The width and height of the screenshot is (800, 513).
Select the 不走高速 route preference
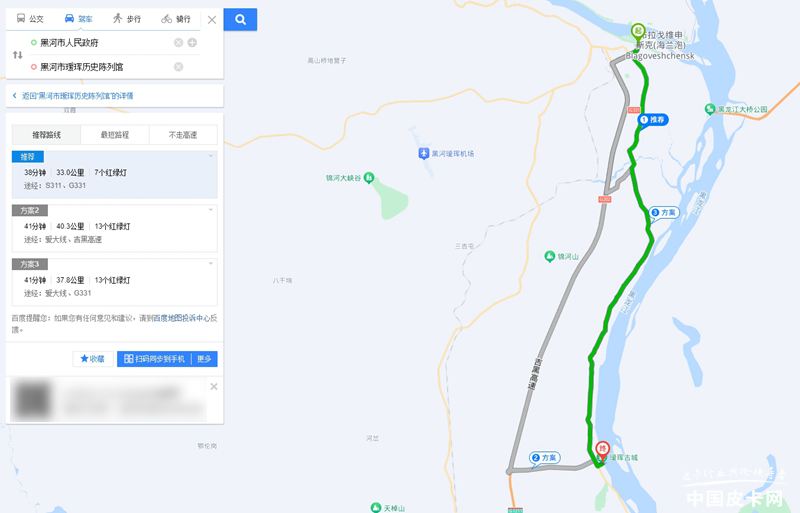[183, 135]
